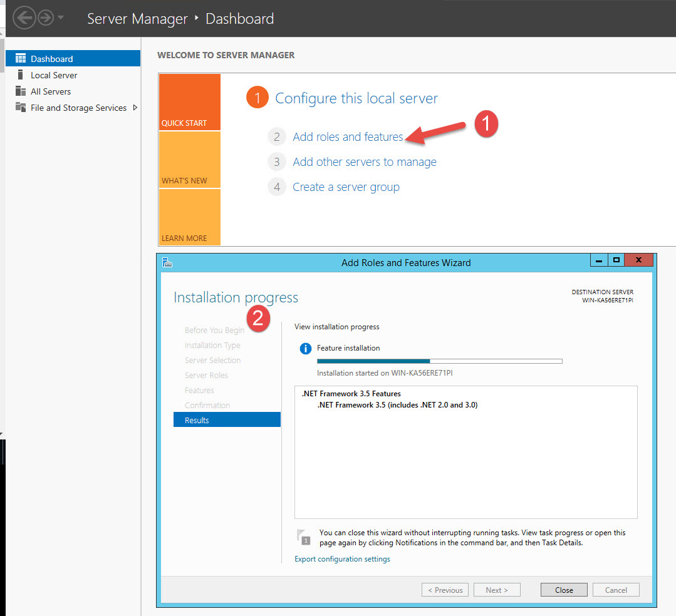Expand File and Storage Services arrow
This screenshot has width=676, height=616.
(135, 108)
